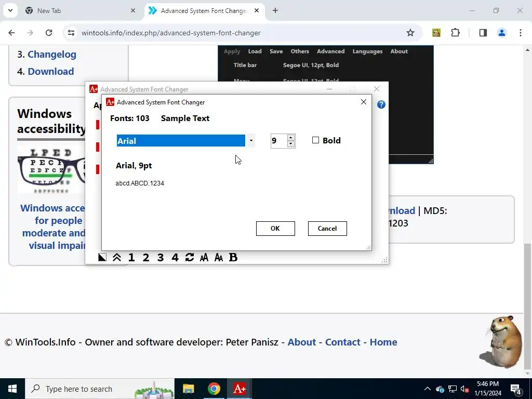The height and width of the screenshot is (399, 532).
Task: Click Save menu in the dark screenshot image
Action: click(276, 51)
